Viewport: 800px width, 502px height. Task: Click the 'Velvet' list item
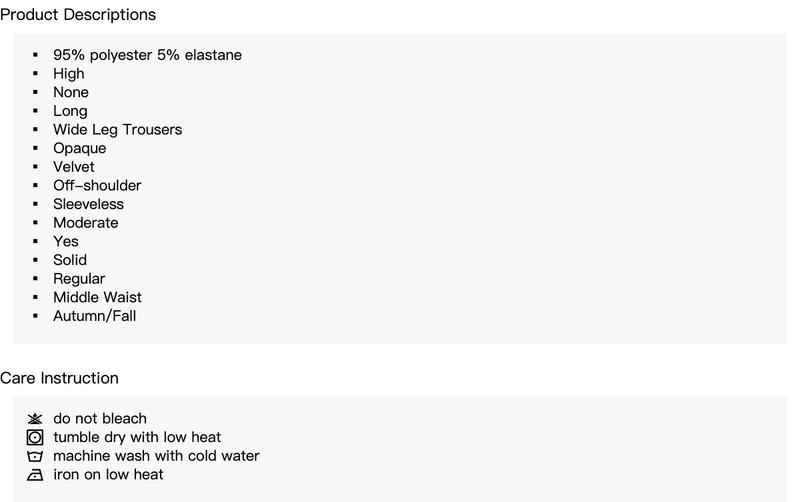[74, 167]
